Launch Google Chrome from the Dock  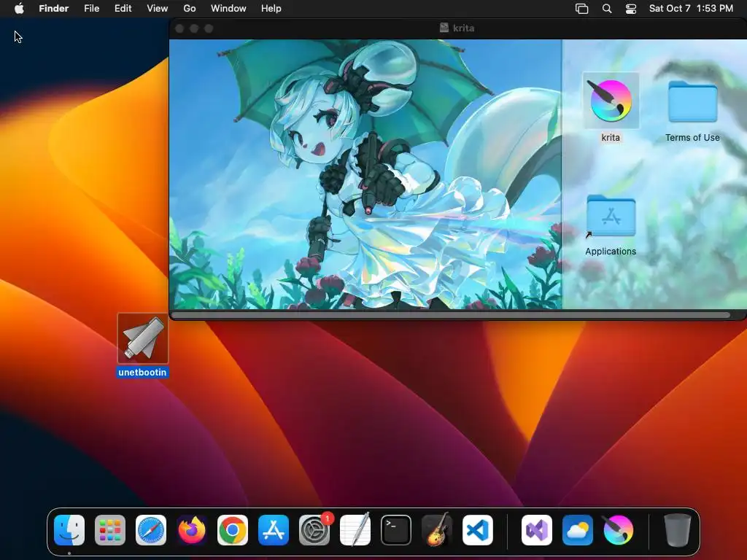(x=233, y=530)
